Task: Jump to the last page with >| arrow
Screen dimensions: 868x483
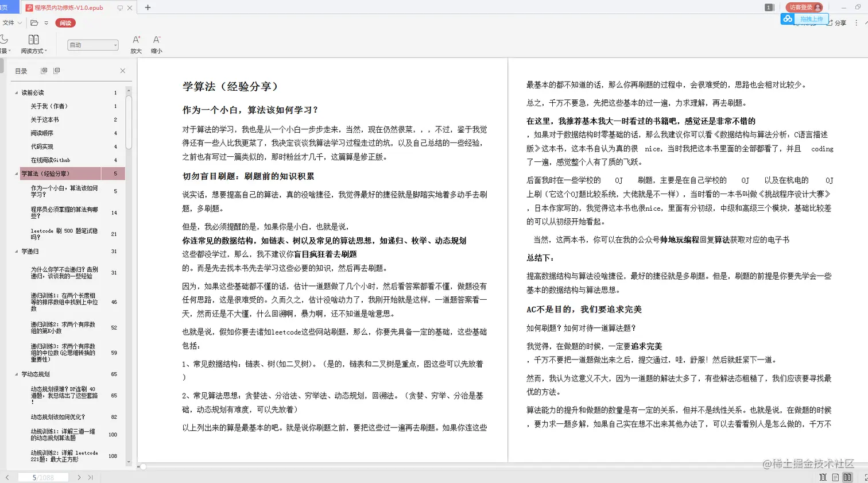Action: 91,477
